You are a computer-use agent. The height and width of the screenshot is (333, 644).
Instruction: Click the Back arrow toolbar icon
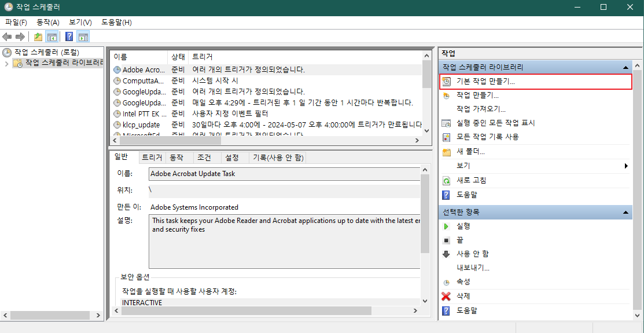7,37
